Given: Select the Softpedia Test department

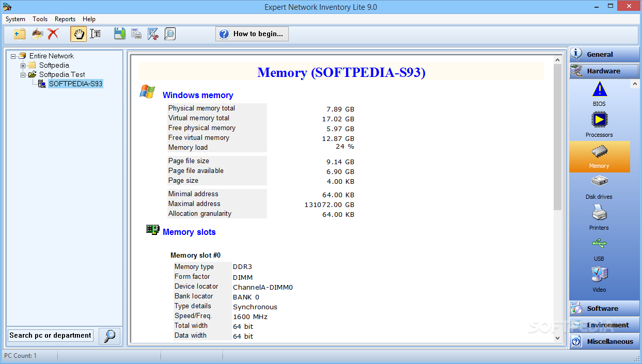Looking at the screenshot, I should 62,74.
